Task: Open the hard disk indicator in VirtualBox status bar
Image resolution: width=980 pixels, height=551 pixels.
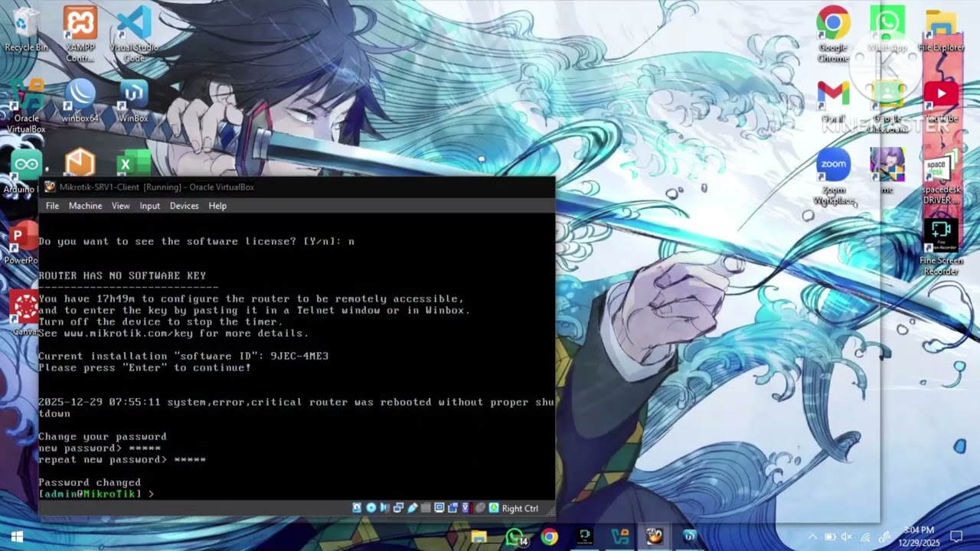Action: 358,508
